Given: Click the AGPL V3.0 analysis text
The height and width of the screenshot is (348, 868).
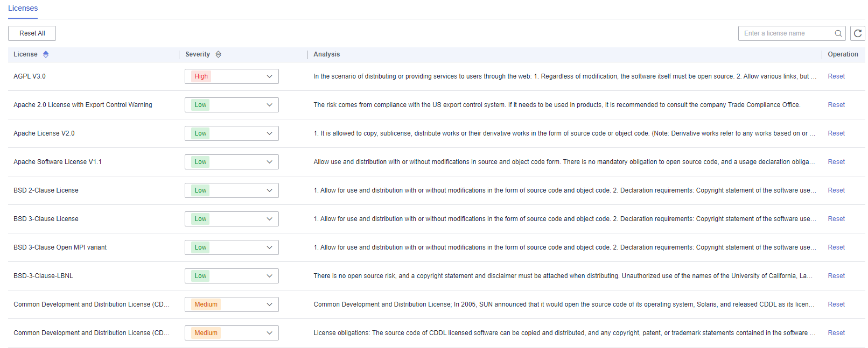Looking at the screenshot, I should click(565, 76).
